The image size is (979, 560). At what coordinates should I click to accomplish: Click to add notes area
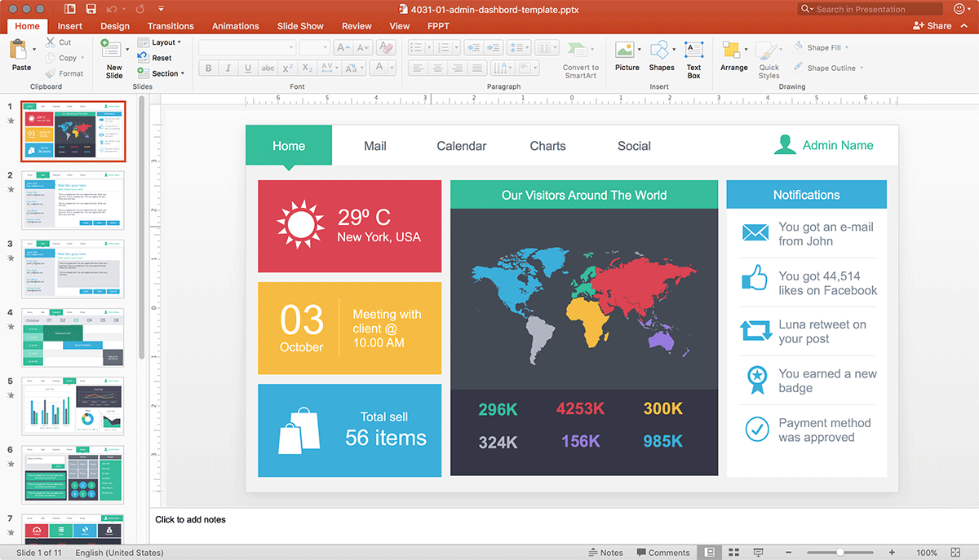click(x=190, y=519)
